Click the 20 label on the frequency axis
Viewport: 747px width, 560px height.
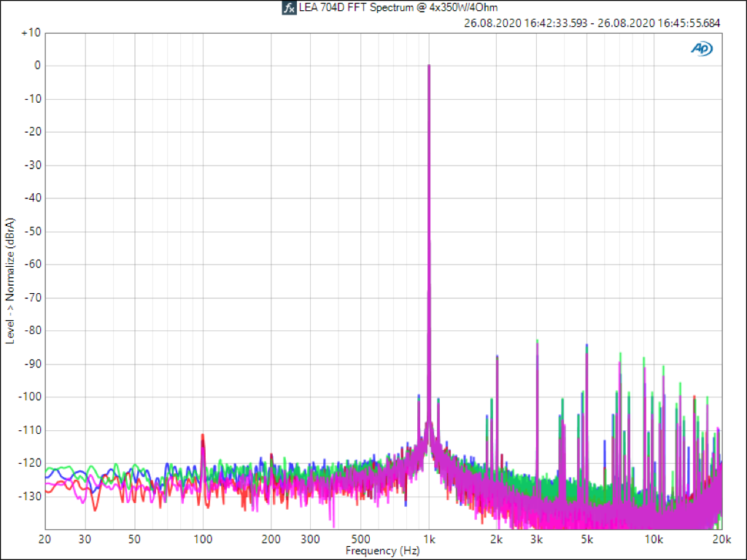(46, 540)
